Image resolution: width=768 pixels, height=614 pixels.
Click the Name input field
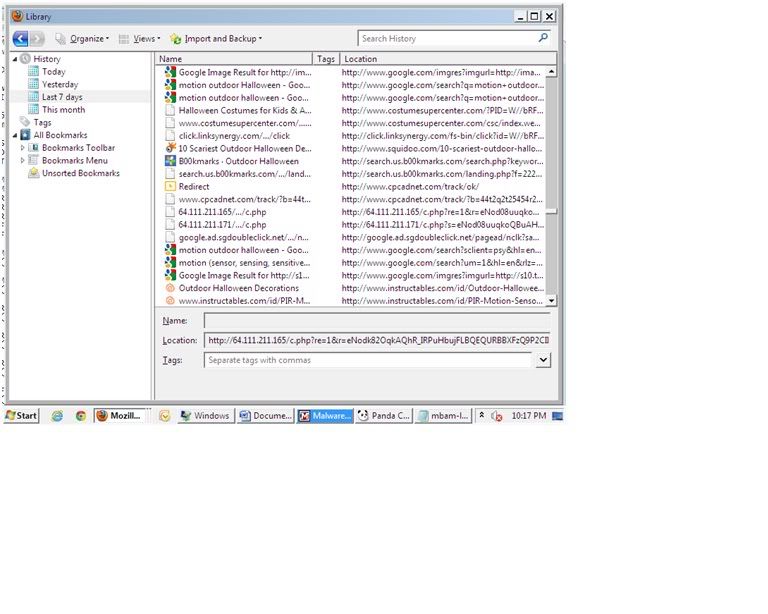point(377,321)
